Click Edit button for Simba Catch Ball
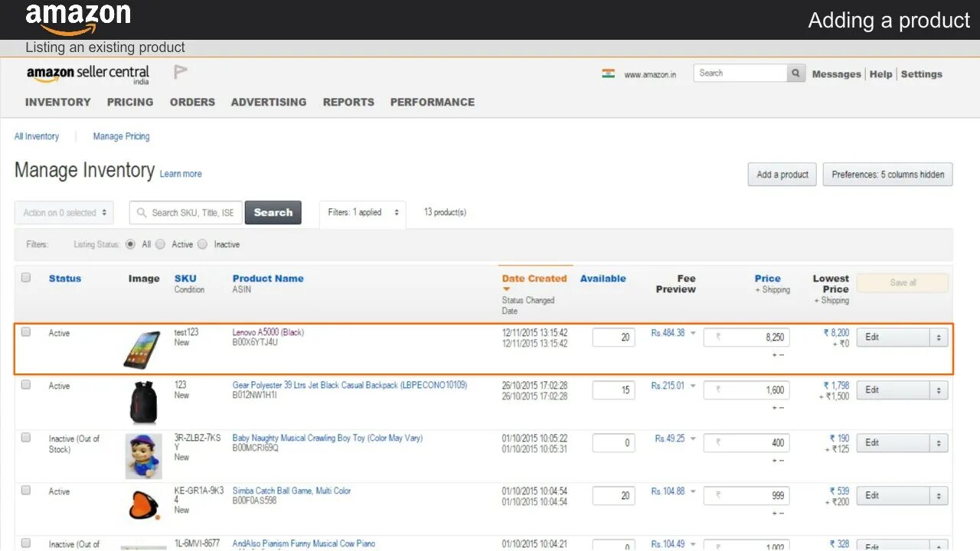The width and height of the screenshot is (980, 551). click(x=893, y=496)
